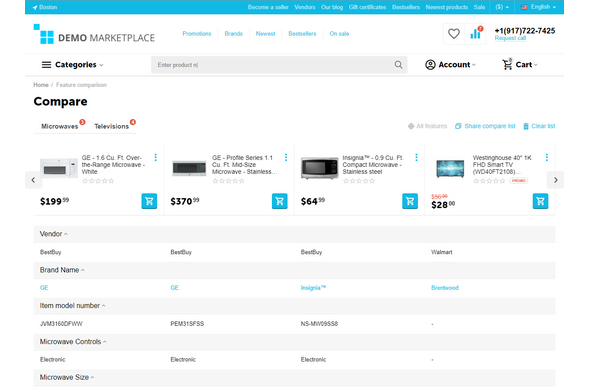Show next products with right arrow
The image size is (590, 391).
(555, 180)
